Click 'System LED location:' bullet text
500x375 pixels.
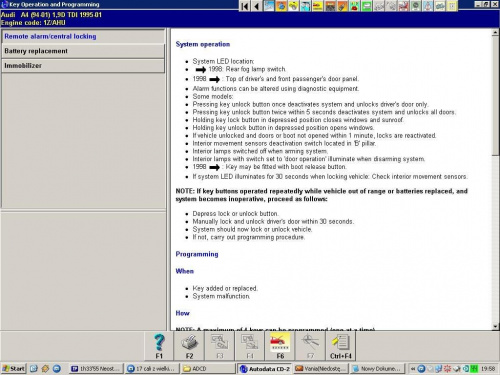223,61
